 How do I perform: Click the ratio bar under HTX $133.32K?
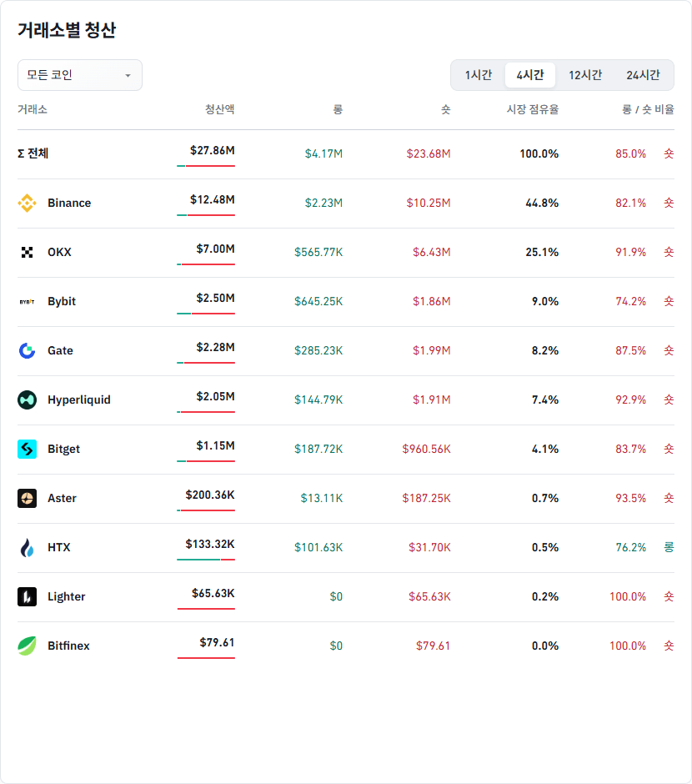pyautogui.click(x=206, y=560)
